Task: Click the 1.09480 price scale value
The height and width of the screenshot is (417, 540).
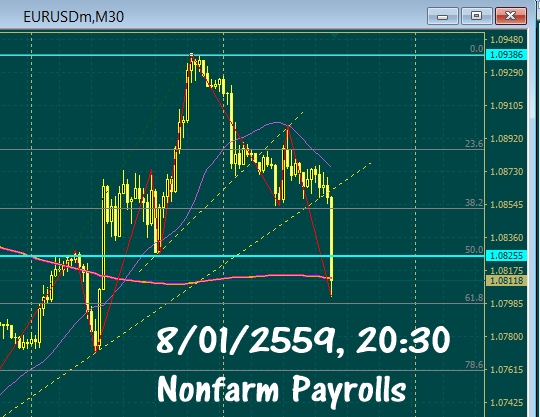Action: tap(506, 40)
